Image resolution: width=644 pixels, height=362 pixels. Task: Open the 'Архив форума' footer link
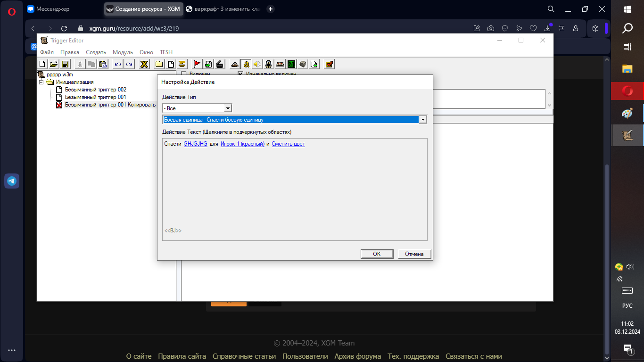(358, 356)
